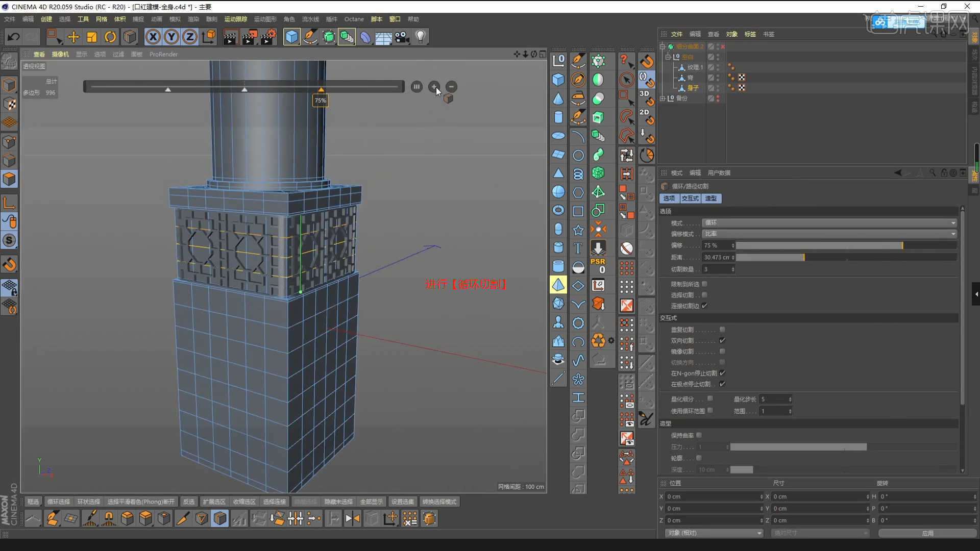980x551 pixels.
Task: Click the 偏移 percentage slider bar
Action: tap(846, 245)
